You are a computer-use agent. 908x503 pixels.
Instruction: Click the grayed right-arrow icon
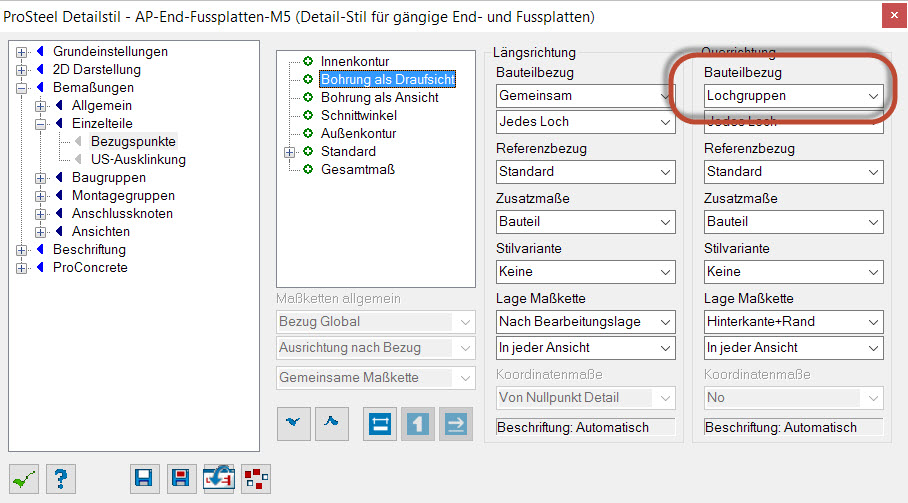[456, 424]
